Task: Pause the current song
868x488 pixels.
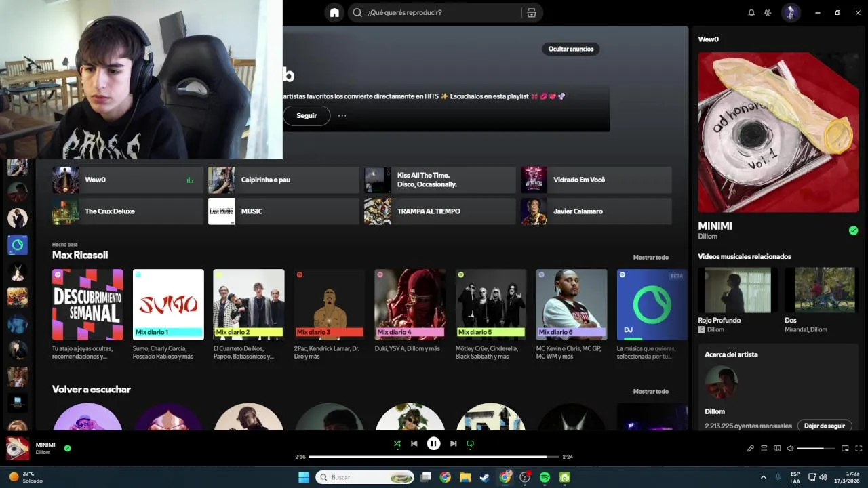Action: pyautogui.click(x=433, y=444)
